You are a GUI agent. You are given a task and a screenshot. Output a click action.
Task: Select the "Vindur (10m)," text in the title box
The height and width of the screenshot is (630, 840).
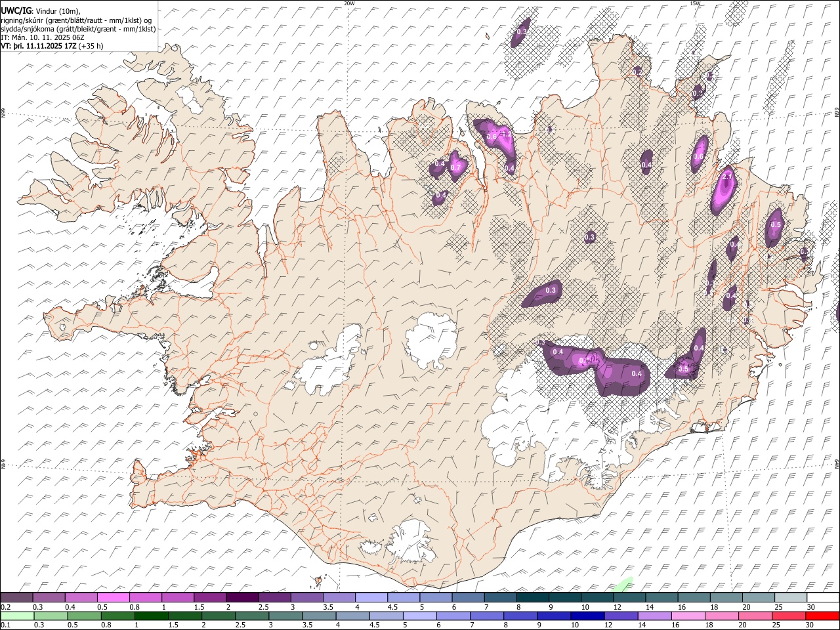click(x=58, y=11)
